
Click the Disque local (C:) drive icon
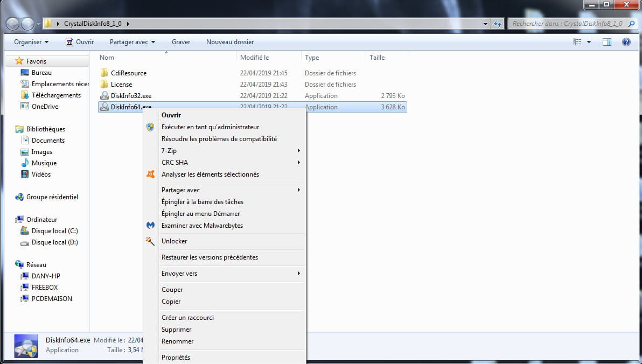tap(25, 231)
